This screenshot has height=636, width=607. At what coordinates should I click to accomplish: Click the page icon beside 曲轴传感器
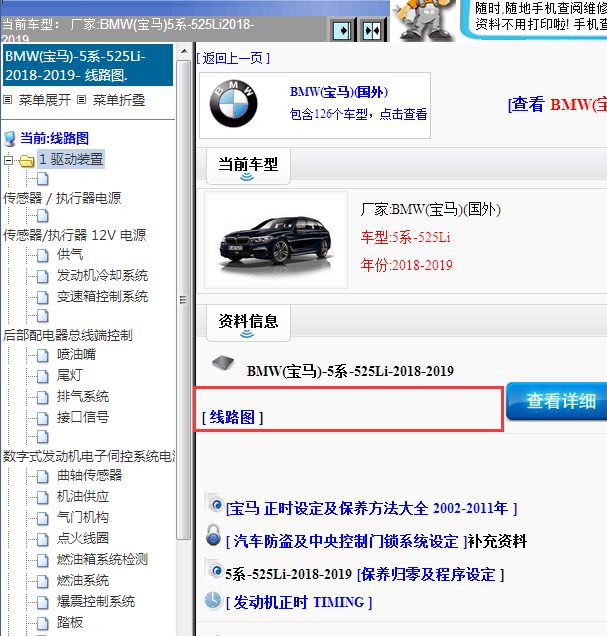(43, 476)
